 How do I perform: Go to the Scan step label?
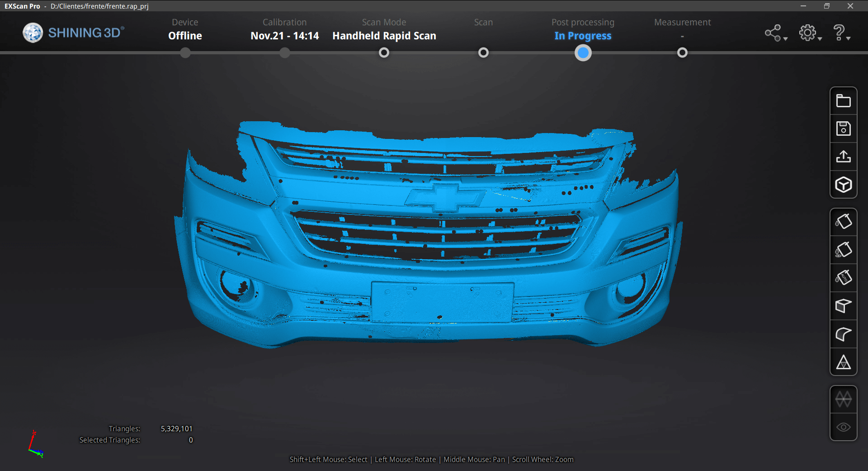point(483,22)
